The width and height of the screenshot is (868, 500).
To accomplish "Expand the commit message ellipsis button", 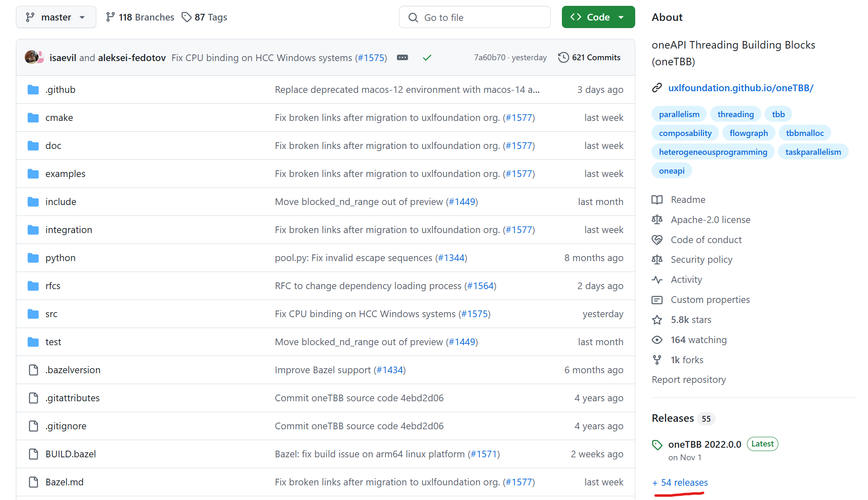I will click(x=402, y=57).
